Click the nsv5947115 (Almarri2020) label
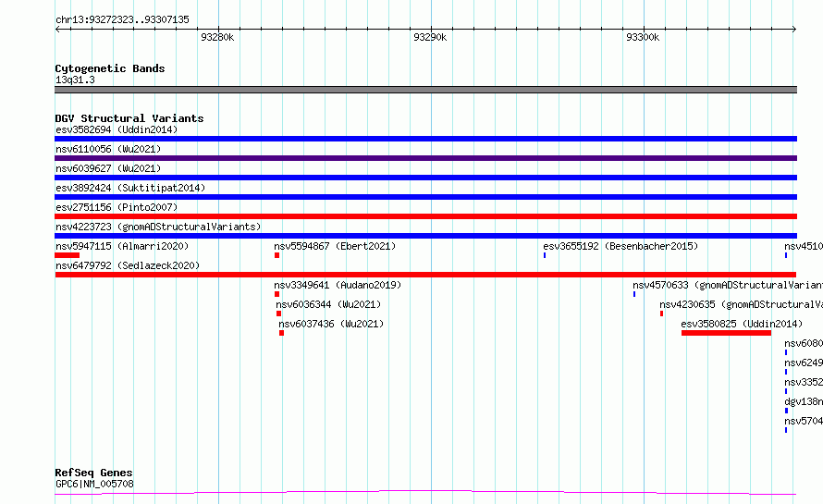 click(x=122, y=246)
